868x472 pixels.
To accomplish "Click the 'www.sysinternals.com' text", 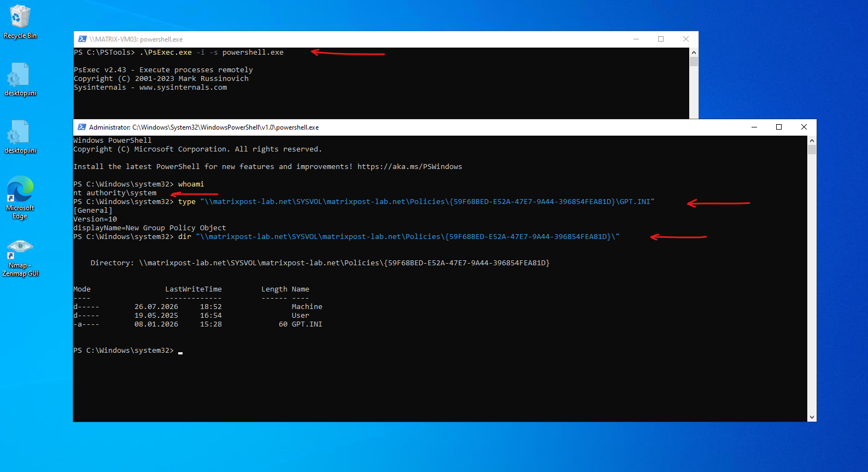I will [183, 88].
